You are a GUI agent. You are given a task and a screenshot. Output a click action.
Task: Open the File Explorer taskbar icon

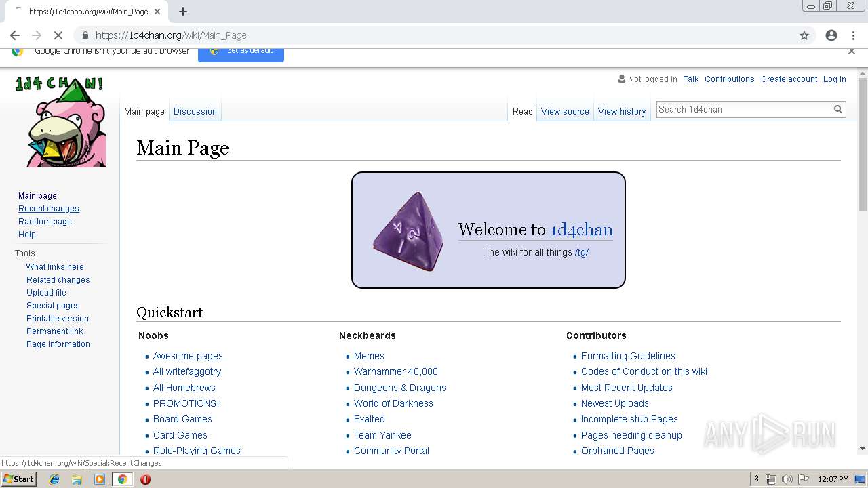[x=77, y=479]
